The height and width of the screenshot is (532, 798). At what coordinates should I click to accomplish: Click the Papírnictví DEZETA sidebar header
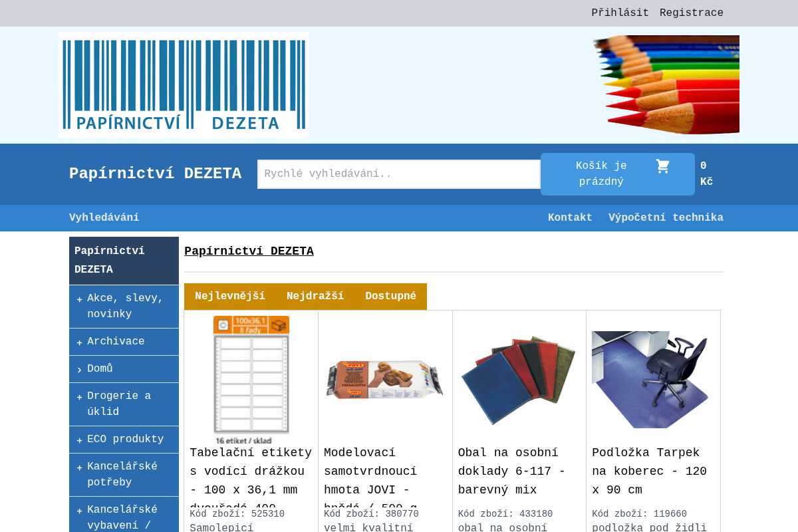point(124,261)
